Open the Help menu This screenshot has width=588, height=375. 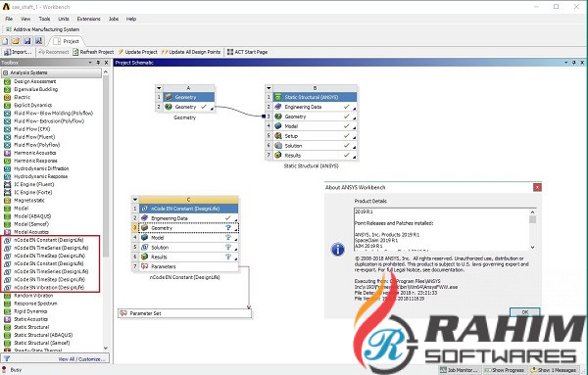point(131,19)
